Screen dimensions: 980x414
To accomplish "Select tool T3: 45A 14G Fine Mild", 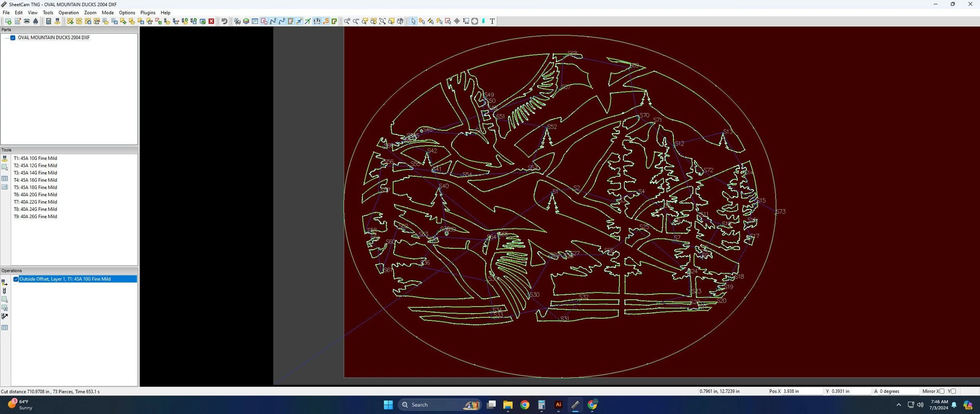I will (x=35, y=173).
